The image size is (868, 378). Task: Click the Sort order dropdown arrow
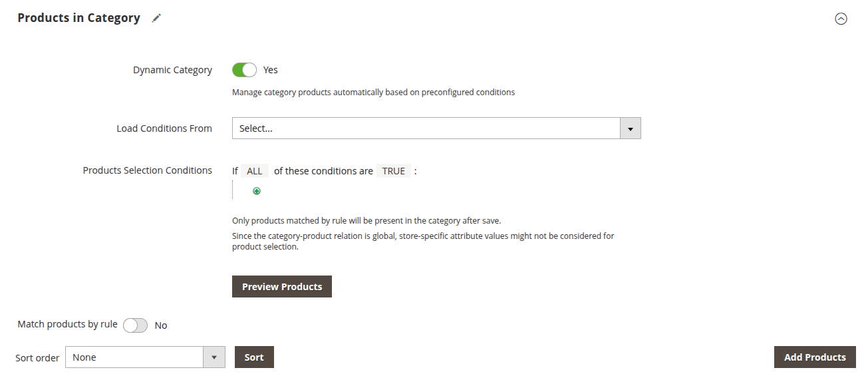pos(214,357)
